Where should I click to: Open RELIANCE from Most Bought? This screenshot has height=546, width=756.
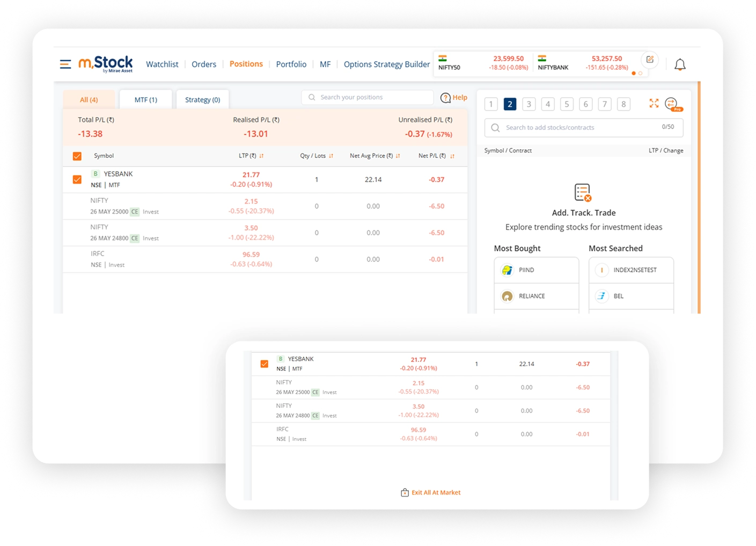pos(537,296)
